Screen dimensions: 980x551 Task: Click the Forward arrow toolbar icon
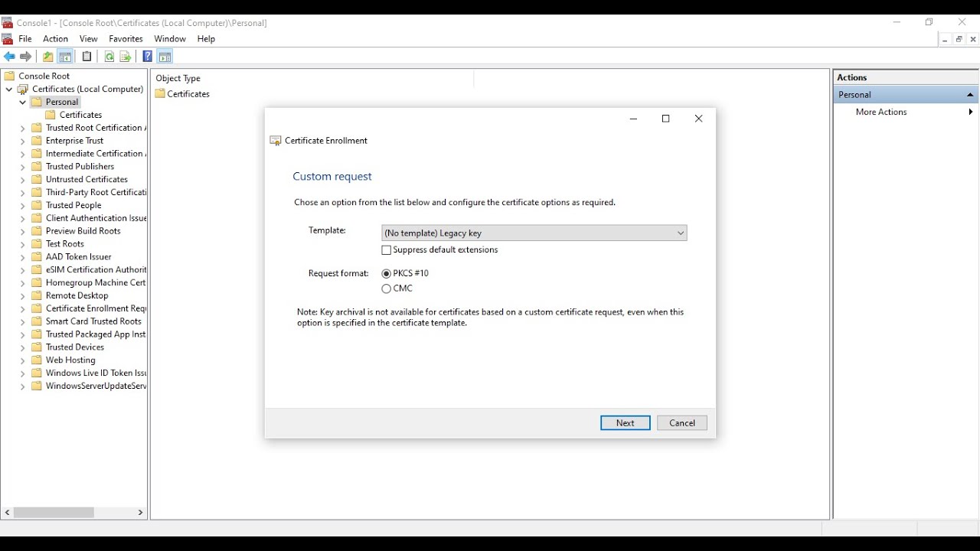26,57
